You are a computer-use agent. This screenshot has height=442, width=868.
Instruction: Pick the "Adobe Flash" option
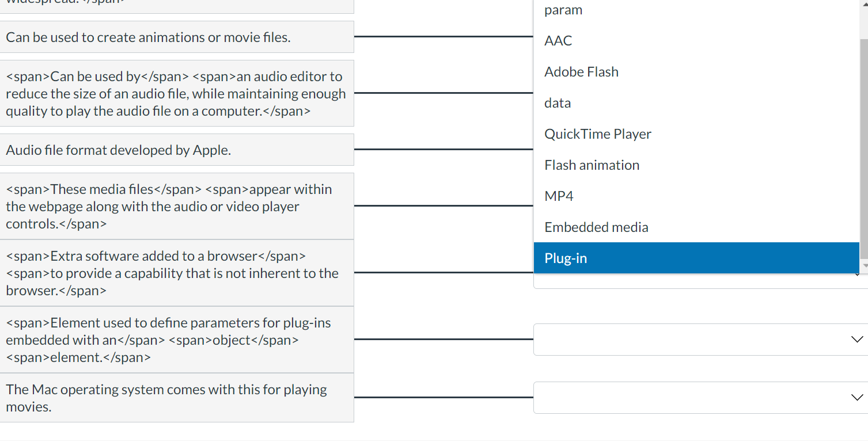tap(581, 72)
